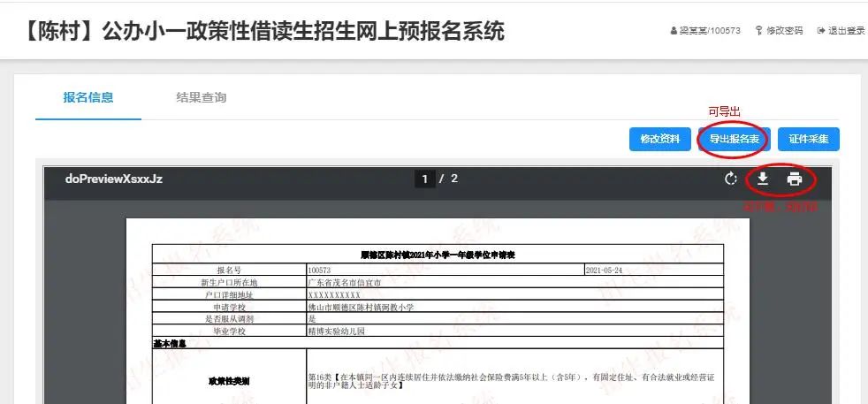
Task: Click registration number value 100573 in table
Action: (x=319, y=271)
